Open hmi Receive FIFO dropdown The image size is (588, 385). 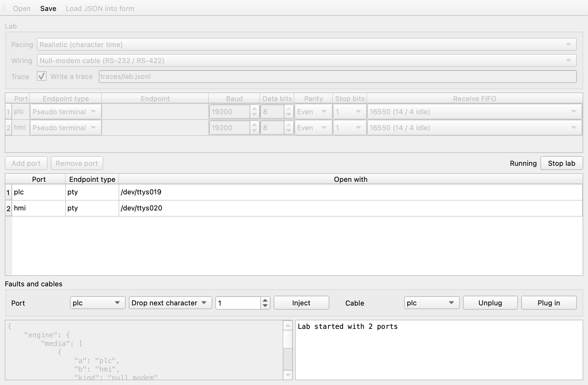(475, 128)
